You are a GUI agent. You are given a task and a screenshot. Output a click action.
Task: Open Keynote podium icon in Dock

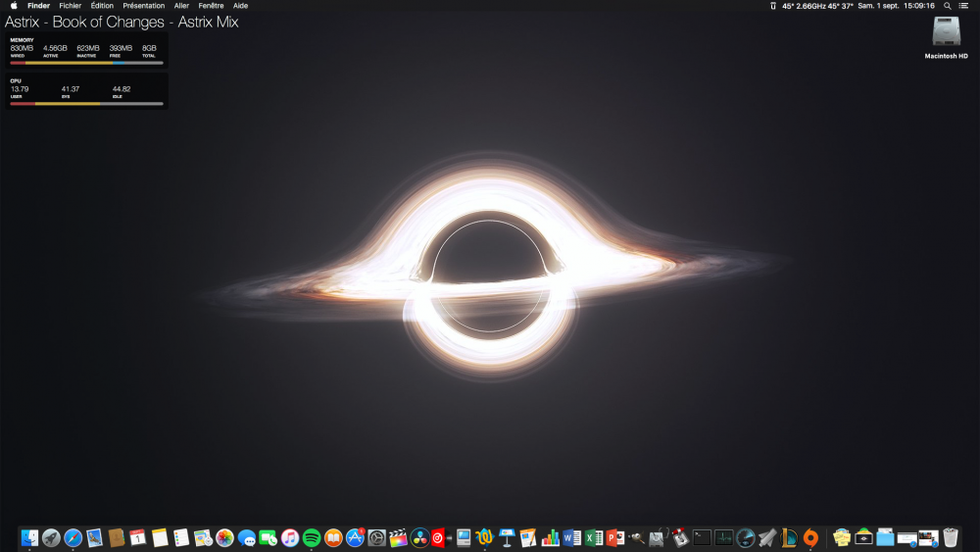click(x=507, y=537)
